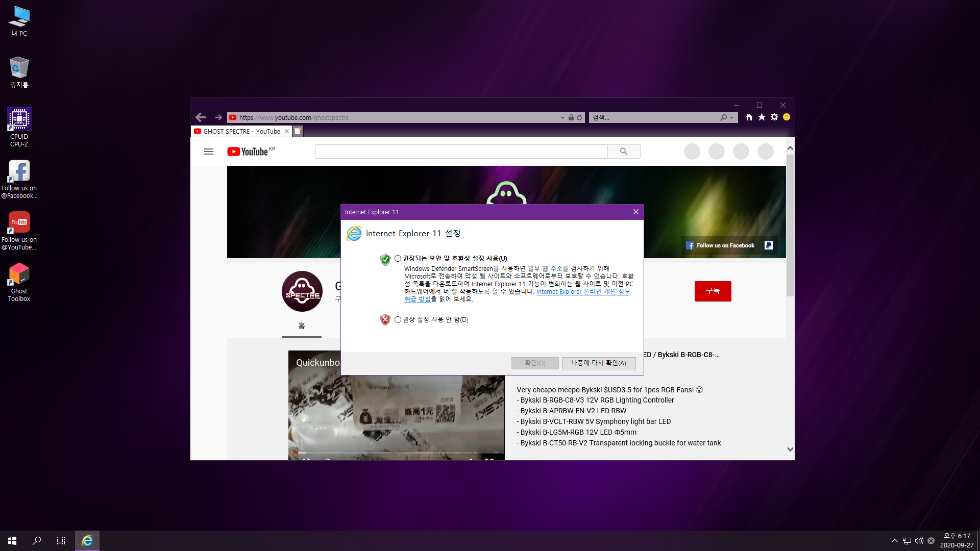Select don't use recommended settings option
Screen dimensions: 980x551
(398, 320)
